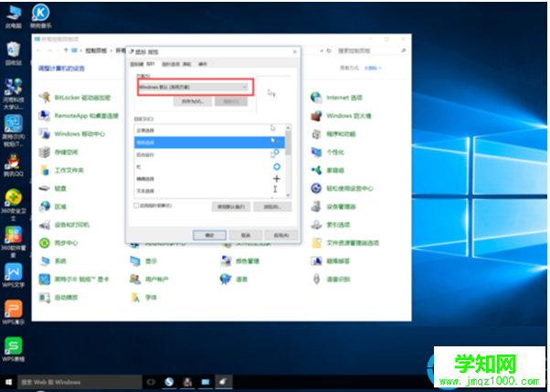Viewport: 550px width, 392px height.
Task: Open Windows Firewall (Windows 防火墙)
Action: click(x=341, y=115)
